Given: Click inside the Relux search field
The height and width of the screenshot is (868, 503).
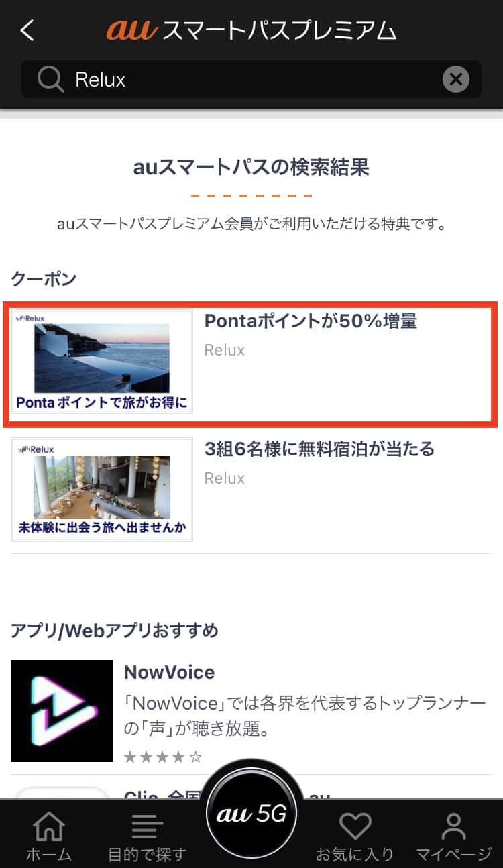Looking at the screenshot, I should coord(251,80).
